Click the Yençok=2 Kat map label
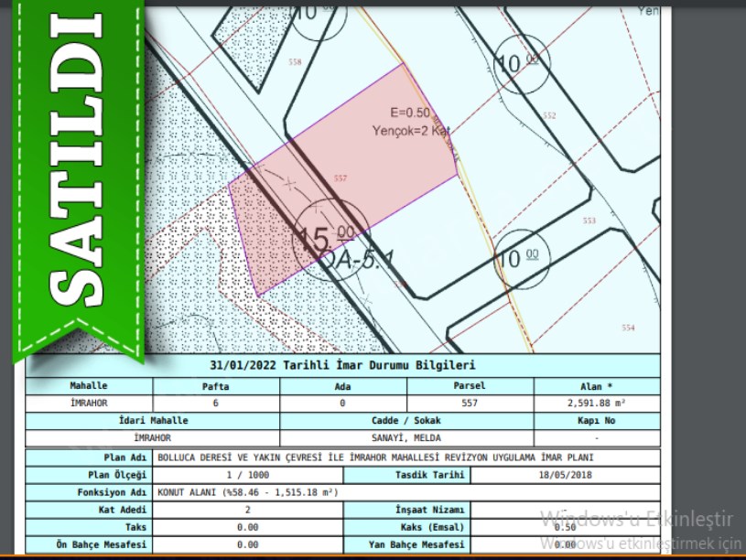This screenshot has width=746, height=560. pos(411,131)
